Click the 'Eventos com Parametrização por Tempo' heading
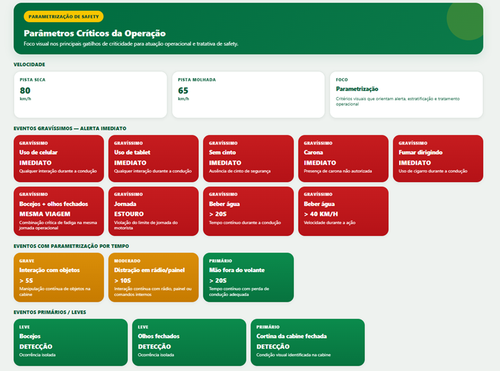Image resolution: width=500 pixels, height=371 pixels. 71,246
